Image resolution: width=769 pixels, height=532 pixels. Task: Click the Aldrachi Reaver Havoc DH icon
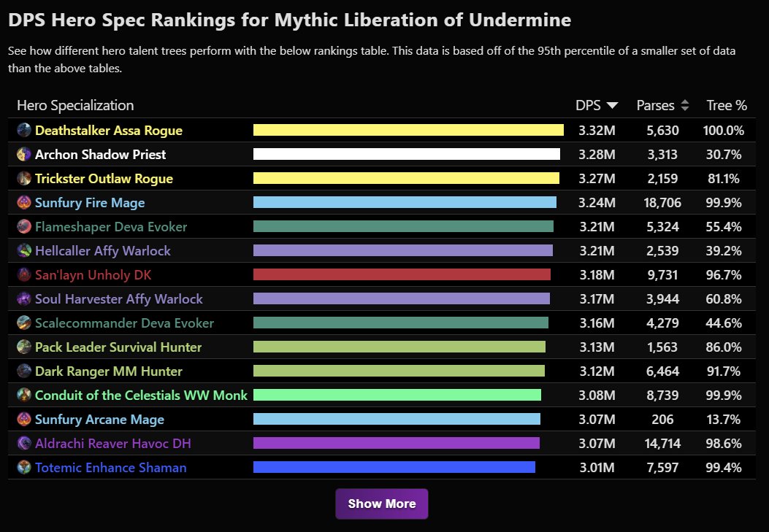[x=21, y=443]
